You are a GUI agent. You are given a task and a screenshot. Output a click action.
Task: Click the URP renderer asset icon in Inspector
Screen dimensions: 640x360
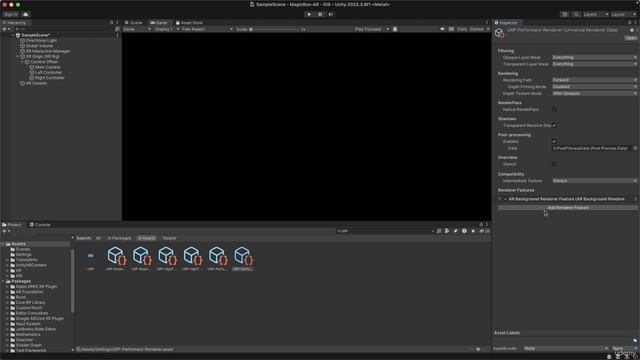click(x=500, y=33)
